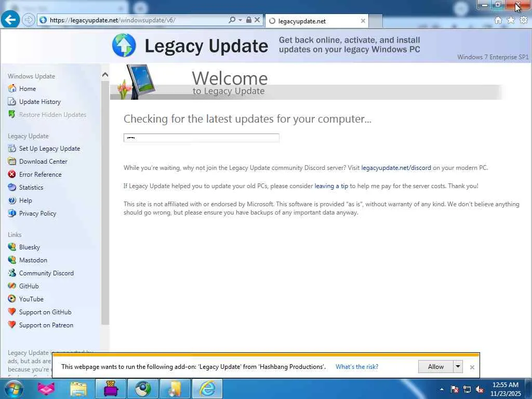Open the browser Tools gear icon
The height and width of the screenshot is (399, 532).
click(524, 20)
